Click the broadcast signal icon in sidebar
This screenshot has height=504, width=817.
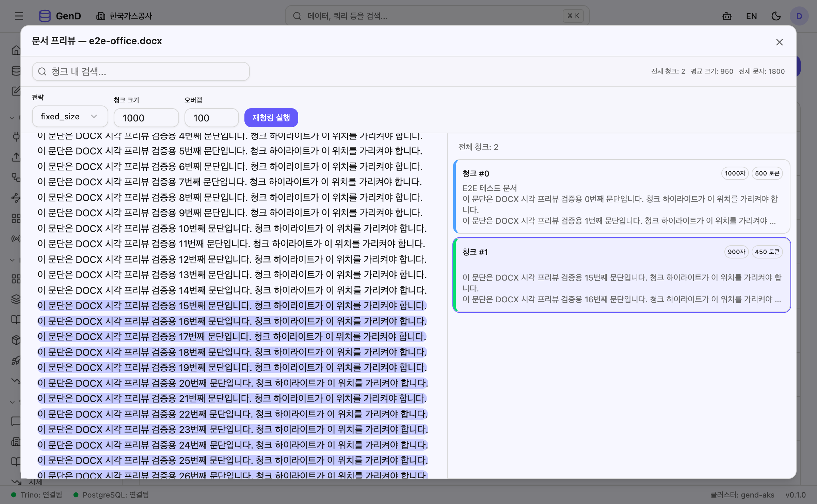point(16,238)
